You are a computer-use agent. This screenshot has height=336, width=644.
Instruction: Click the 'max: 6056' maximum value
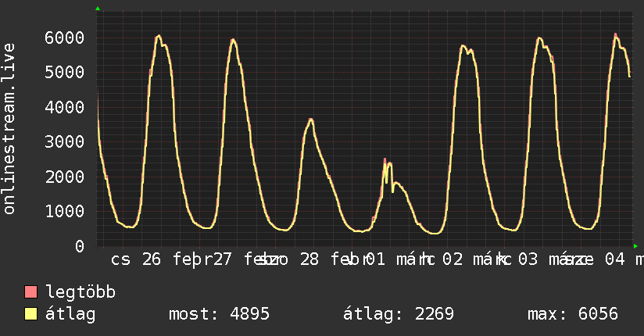click(573, 314)
